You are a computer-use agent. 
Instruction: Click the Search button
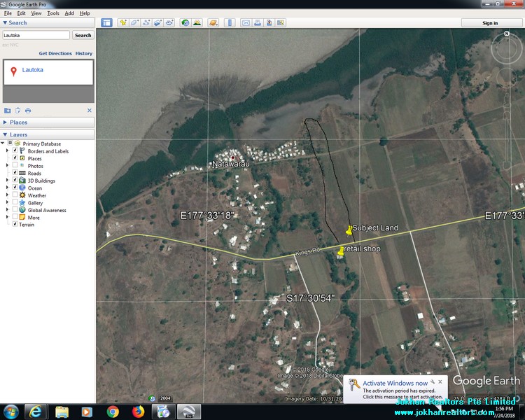coord(83,35)
